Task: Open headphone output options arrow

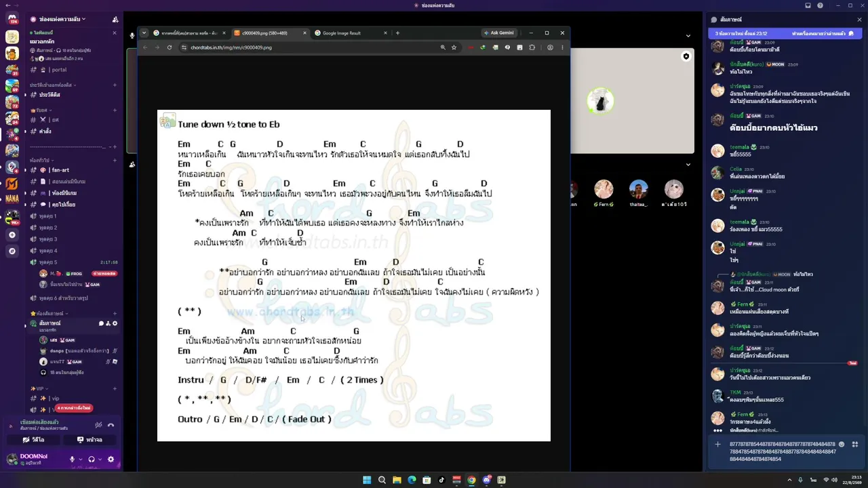Action: (100, 460)
